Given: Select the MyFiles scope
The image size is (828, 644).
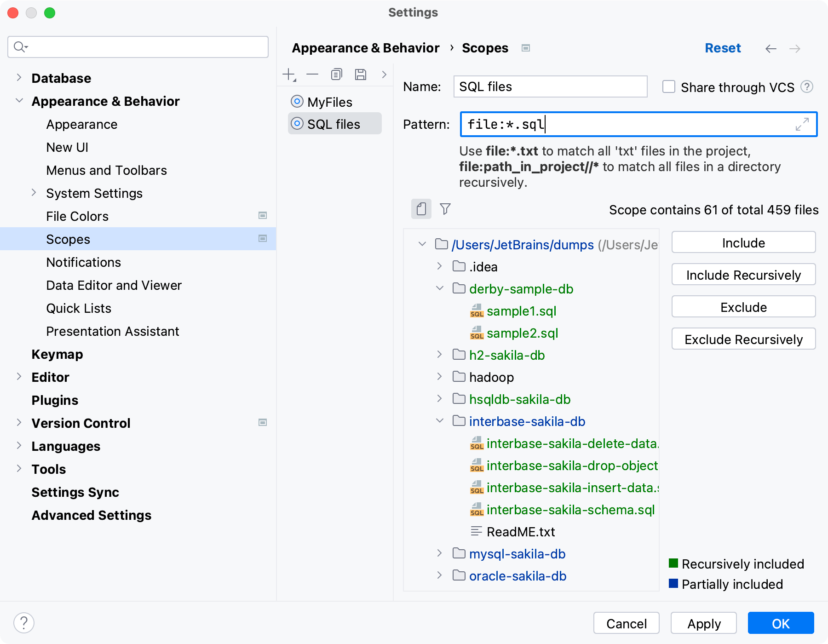Looking at the screenshot, I should [x=329, y=102].
